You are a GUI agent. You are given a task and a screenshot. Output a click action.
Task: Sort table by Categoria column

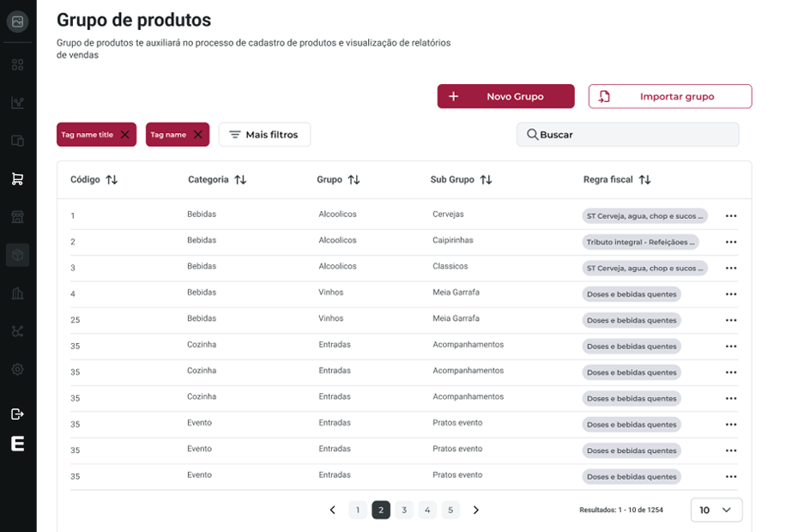pyautogui.click(x=241, y=179)
